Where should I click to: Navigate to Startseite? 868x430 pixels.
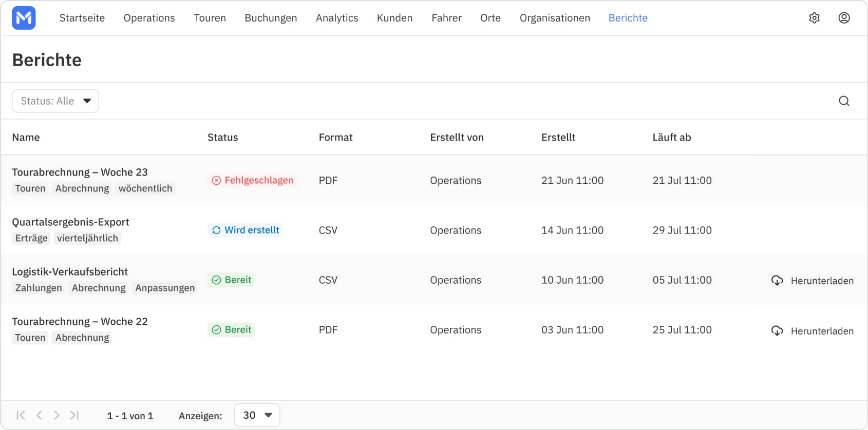click(82, 18)
